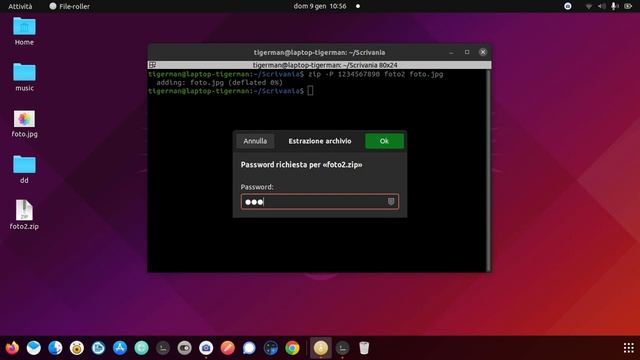Open the clock and calendar at dom 9 gen
640x360 pixels.
click(320, 6)
